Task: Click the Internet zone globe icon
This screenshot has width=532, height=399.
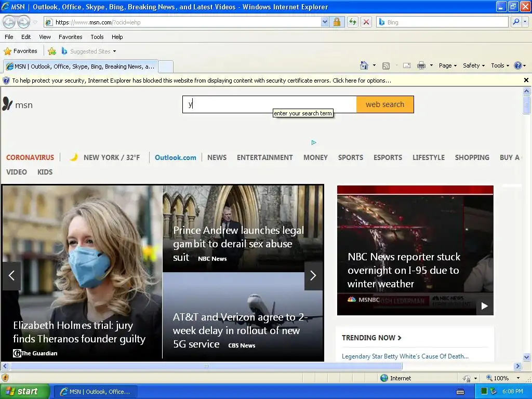Action: click(x=384, y=378)
